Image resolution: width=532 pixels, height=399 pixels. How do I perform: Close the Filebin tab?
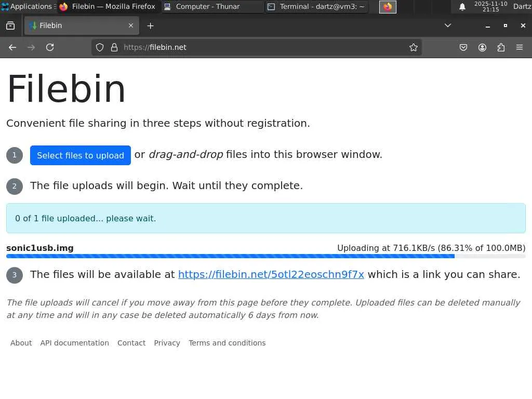tap(130, 25)
